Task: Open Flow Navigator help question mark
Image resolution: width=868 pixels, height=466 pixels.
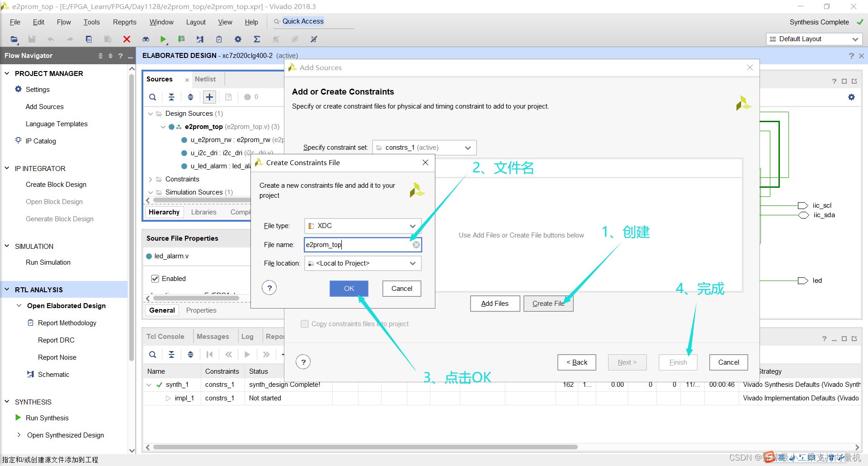Action: coord(120,56)
